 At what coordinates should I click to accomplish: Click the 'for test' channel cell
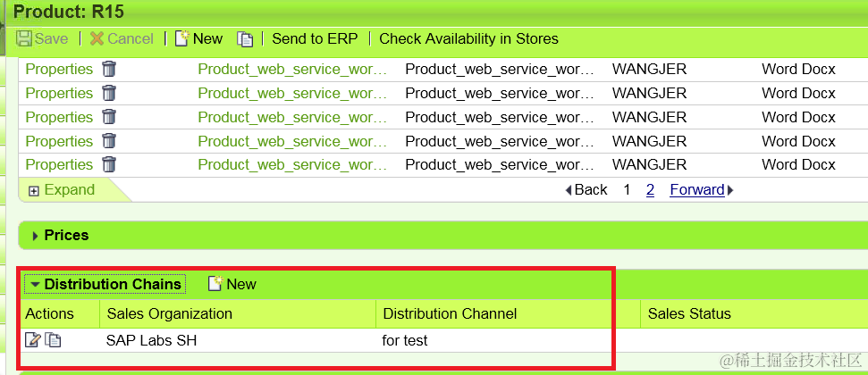(405, 340)
